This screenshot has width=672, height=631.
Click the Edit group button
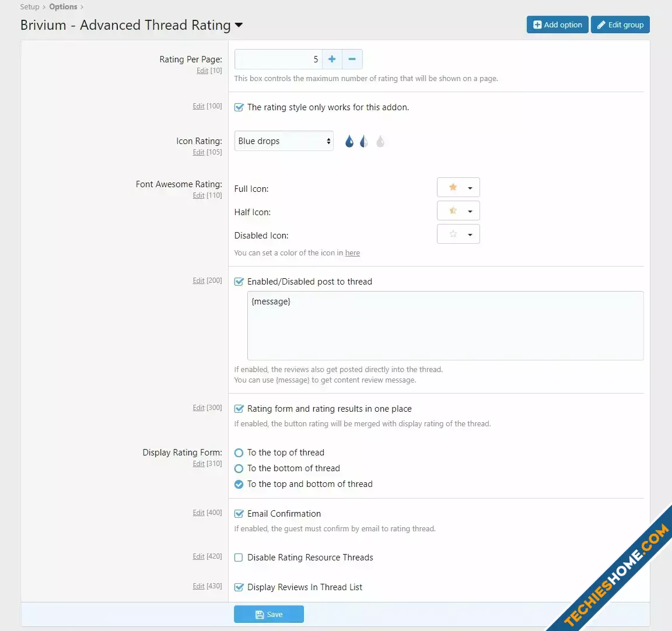[620, 24]
